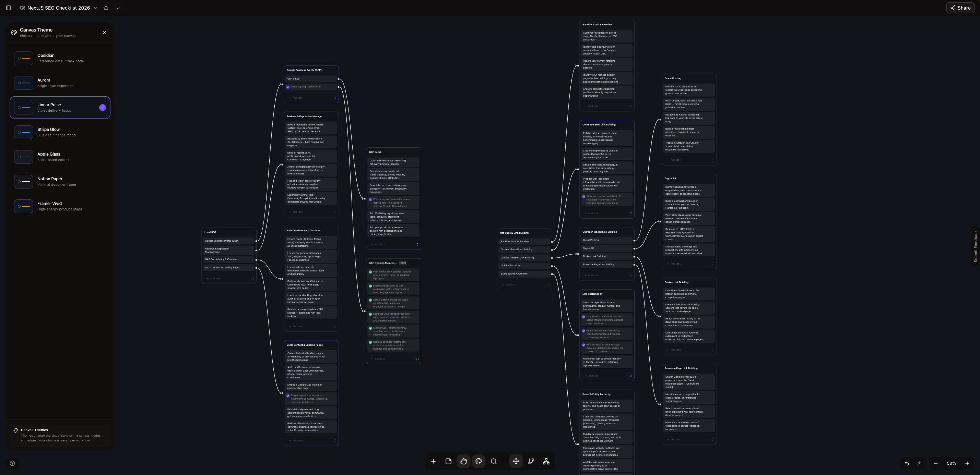Screen dimensions: 980x475
Task: Click the Aurora cyan theme swatch
Action: (24, 83)
